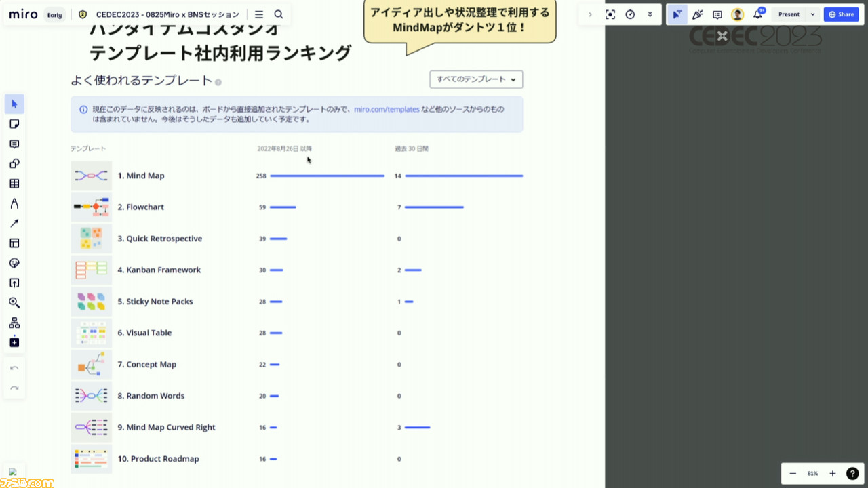The height and width of the screenshot is (488, 868).
Task: Click the Early plan badge
Action: [x=55, y=15]
